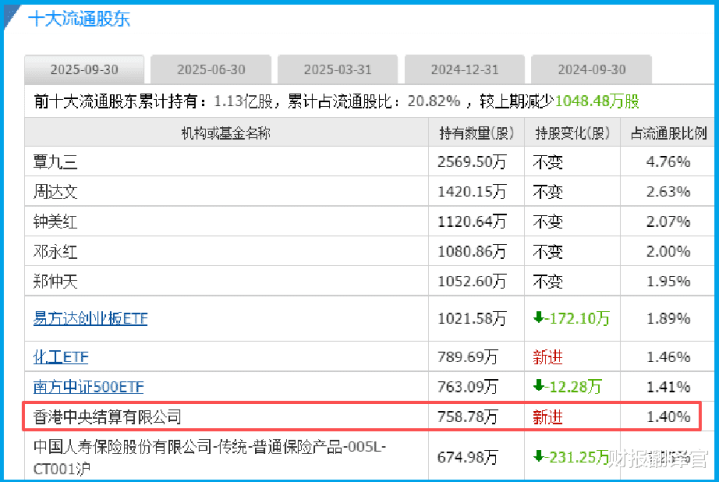Screen dimensions: 719x482
Task: Click the 20.82% cumulative ratio in summary
Action: pyautogui.click(x=434, y=101)
